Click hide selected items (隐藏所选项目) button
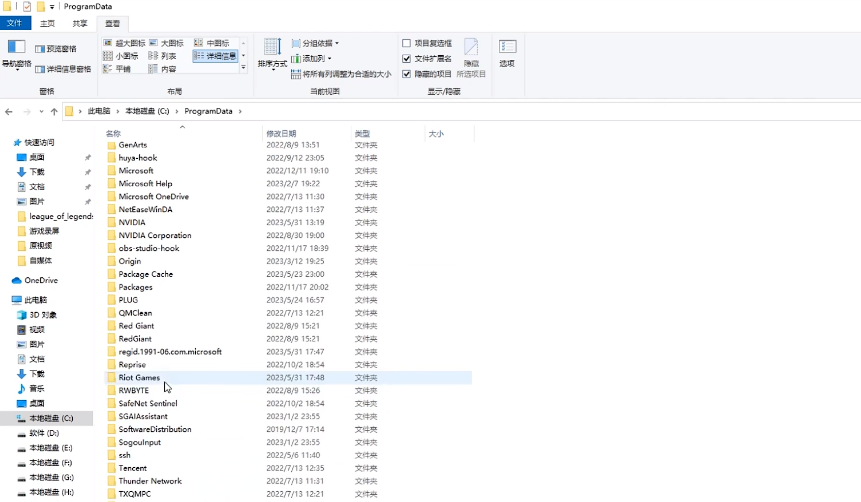Viewport: 861px width, 502px height. (471, 58)
